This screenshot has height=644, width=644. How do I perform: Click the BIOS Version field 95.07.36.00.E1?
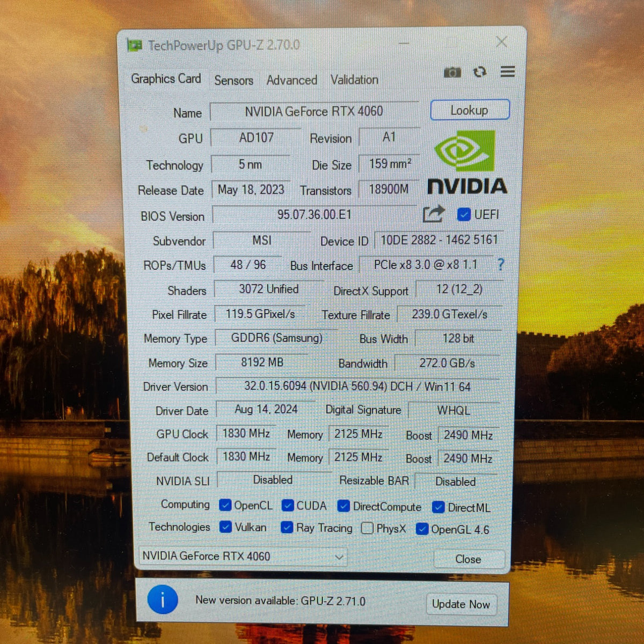314,215
